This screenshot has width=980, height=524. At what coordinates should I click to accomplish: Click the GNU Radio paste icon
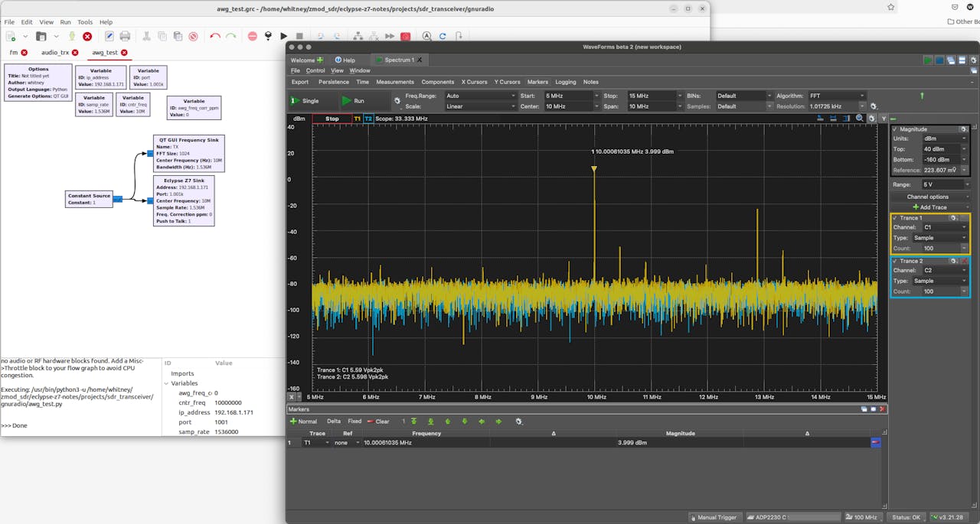coord(178,36)
